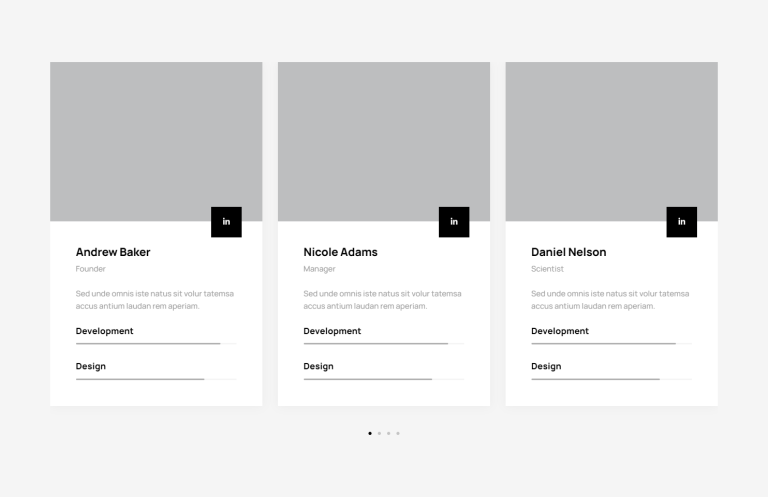Click the Manager role text
Viewport: 768px width, 497px height.
pyautogui.click(x=319, y=269)
